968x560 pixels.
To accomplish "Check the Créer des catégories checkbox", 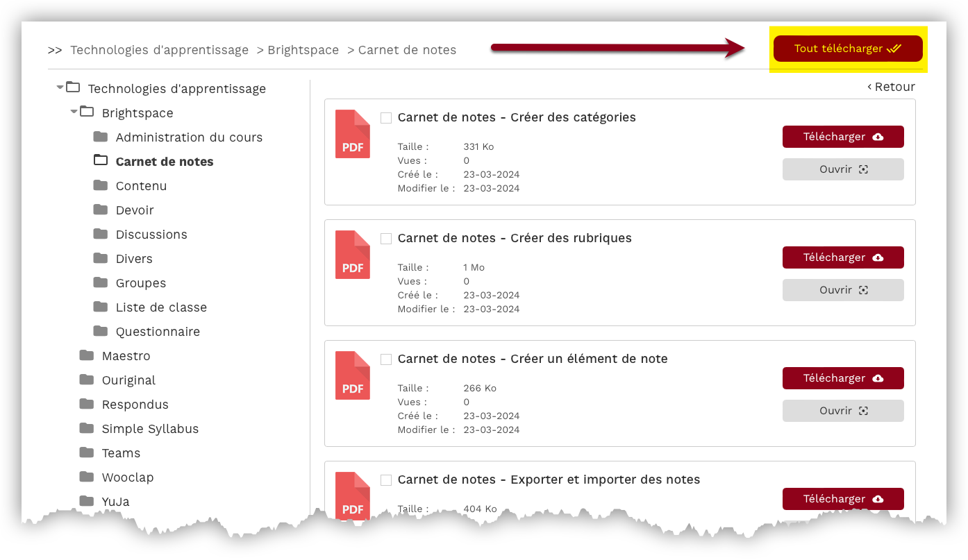I will (x=386, y=118).
